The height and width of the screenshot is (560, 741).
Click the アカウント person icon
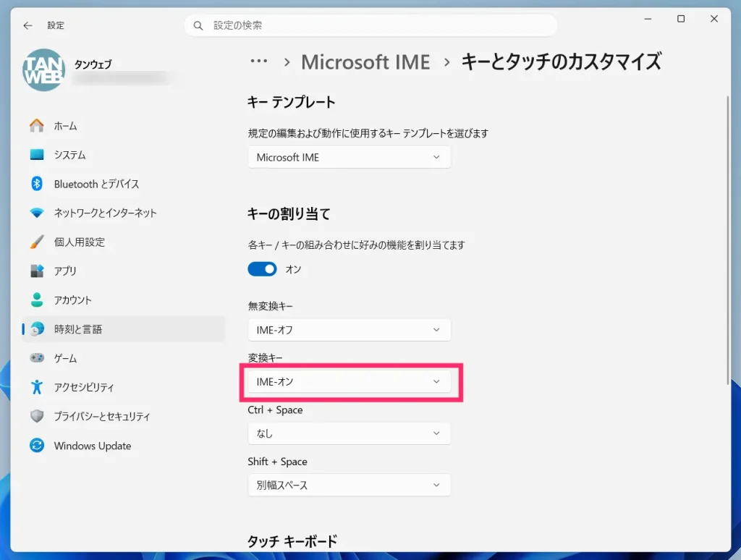coord(37,300)
